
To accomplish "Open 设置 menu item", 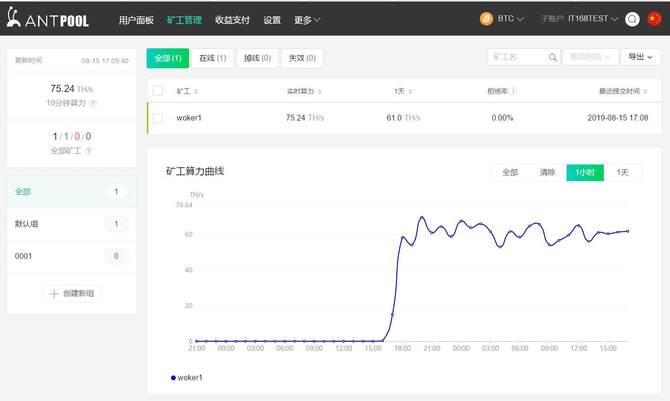I will (272, 20).
